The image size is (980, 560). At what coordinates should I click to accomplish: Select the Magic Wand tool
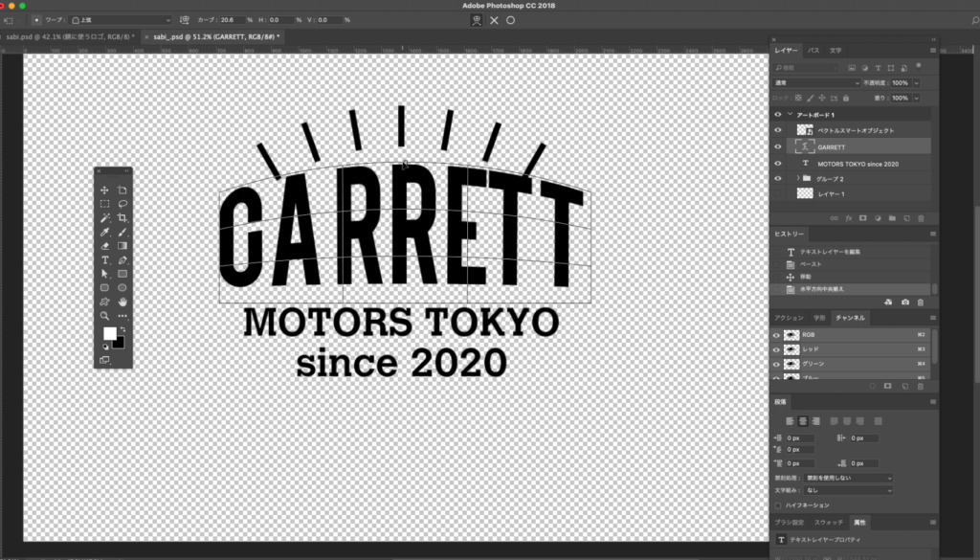[x=104, y=217]
